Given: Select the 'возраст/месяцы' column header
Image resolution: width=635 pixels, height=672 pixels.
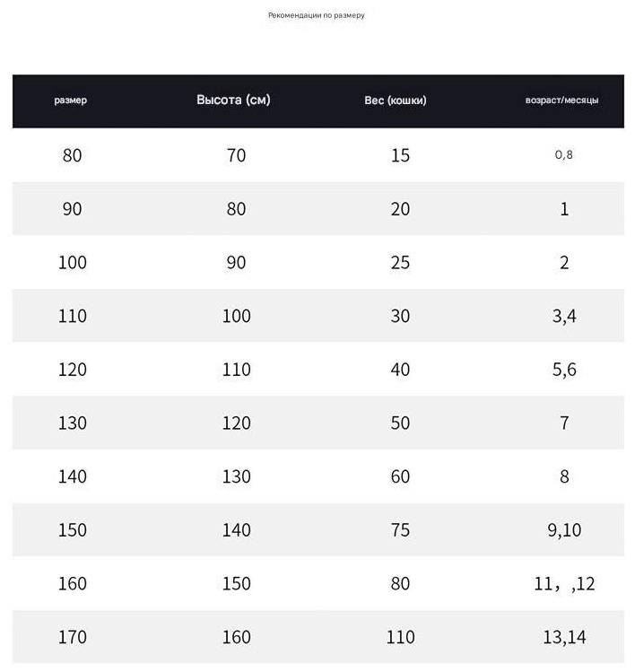Looking at the screenshot, I should tap(561, 100).
